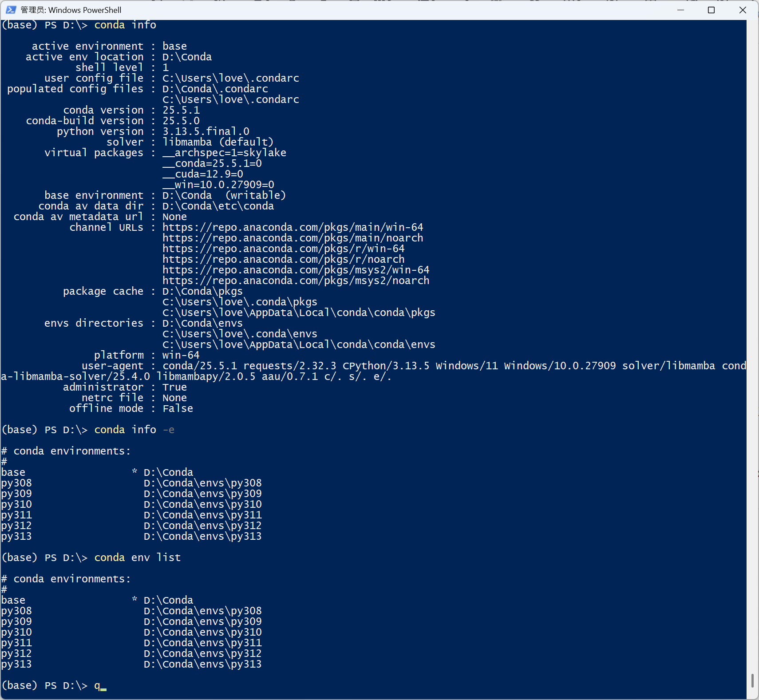
Task: Select the py310 environment entry
Action: pos(16,504)
